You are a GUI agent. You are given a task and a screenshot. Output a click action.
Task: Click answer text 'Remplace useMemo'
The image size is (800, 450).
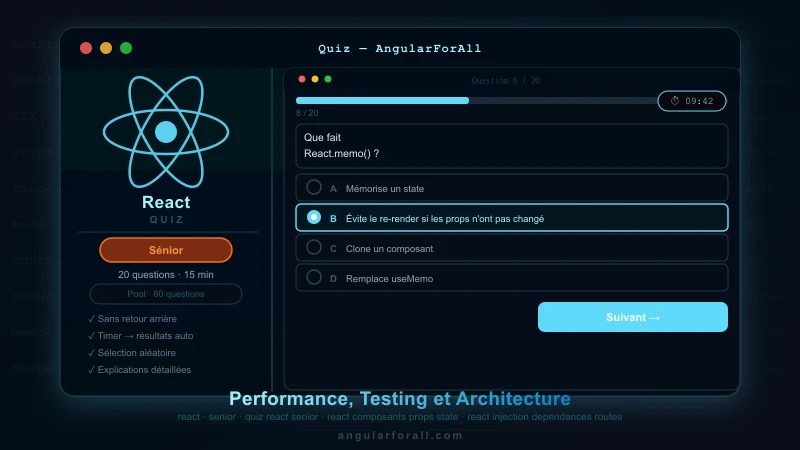tap(389, 279)
